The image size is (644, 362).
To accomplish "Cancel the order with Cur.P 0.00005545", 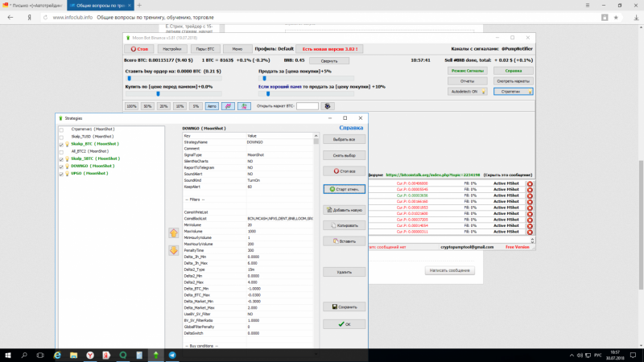I will (x=530, y=190).
